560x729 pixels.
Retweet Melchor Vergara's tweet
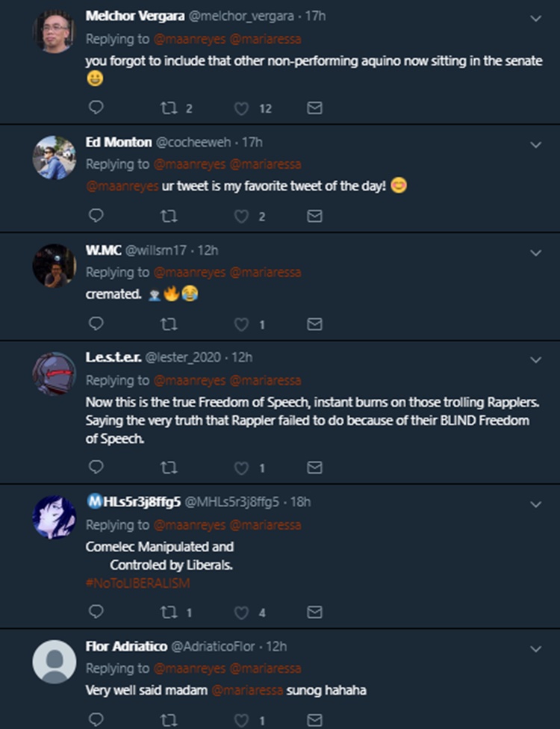coord(168,108)
